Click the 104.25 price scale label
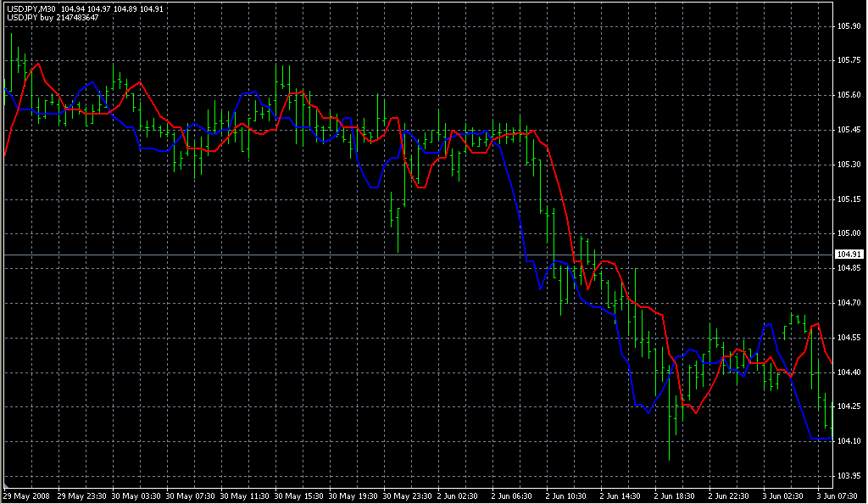Viewport: 868px width, 504px height. click(849, 406)
